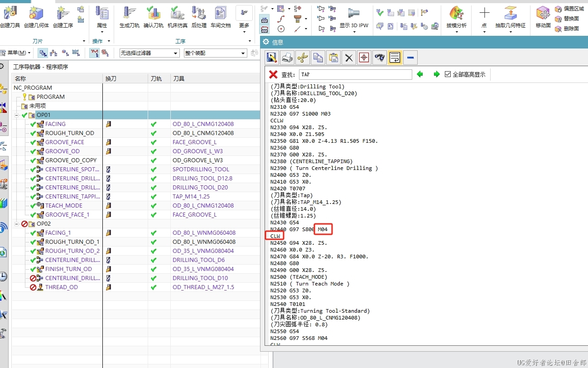Expand the 工序 group options arrow
Screen dimensions: 588x368
pyautogui.click(x=250, y=41)
